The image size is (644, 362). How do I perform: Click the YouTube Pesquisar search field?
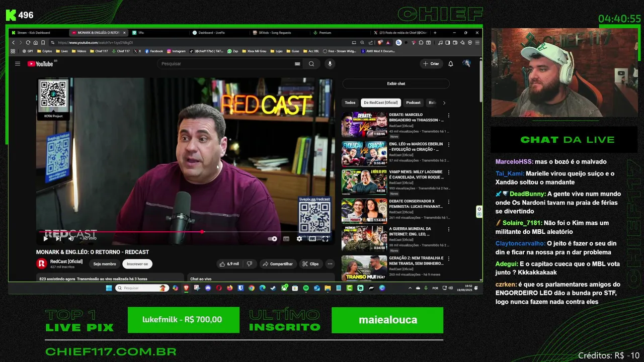click(226, 64)
